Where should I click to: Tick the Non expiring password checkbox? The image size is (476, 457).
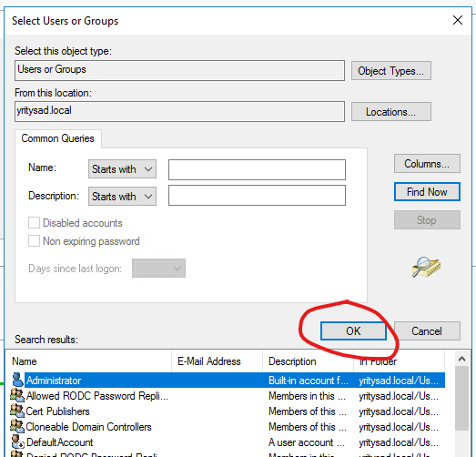[34, 241]
